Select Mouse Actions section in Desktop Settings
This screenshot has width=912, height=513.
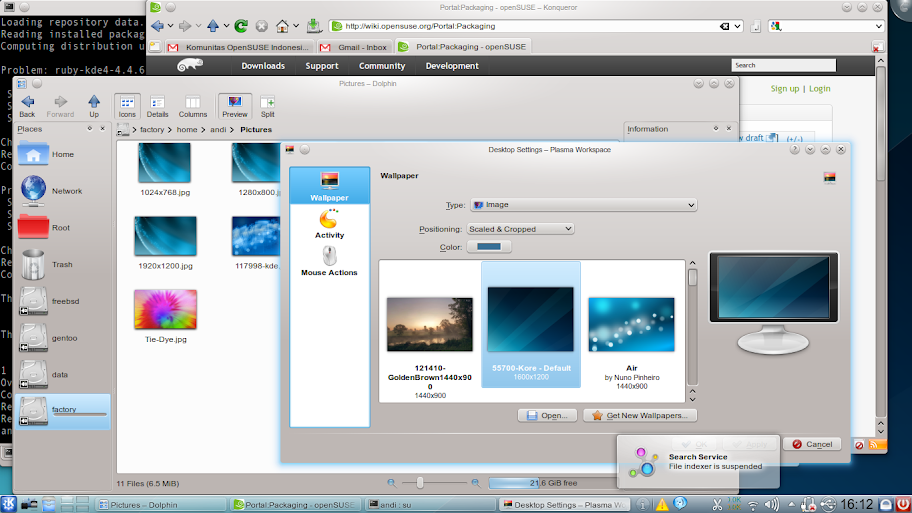(x=329, y=261)
